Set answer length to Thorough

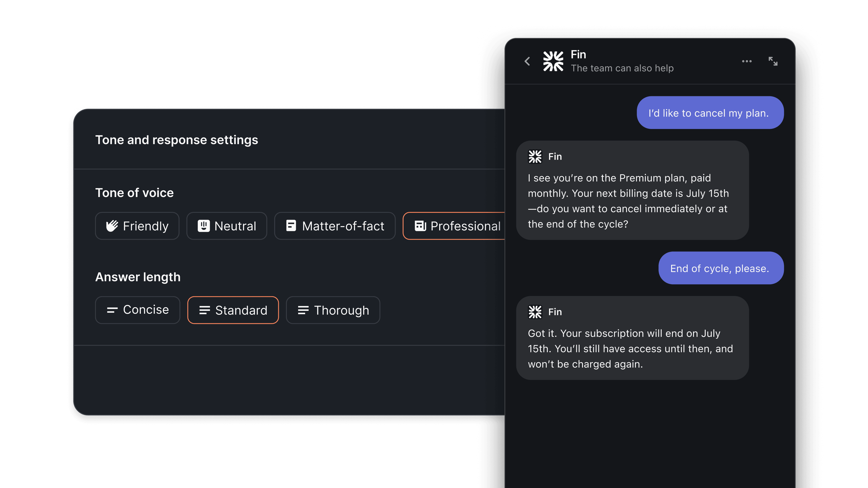[333, 310]
